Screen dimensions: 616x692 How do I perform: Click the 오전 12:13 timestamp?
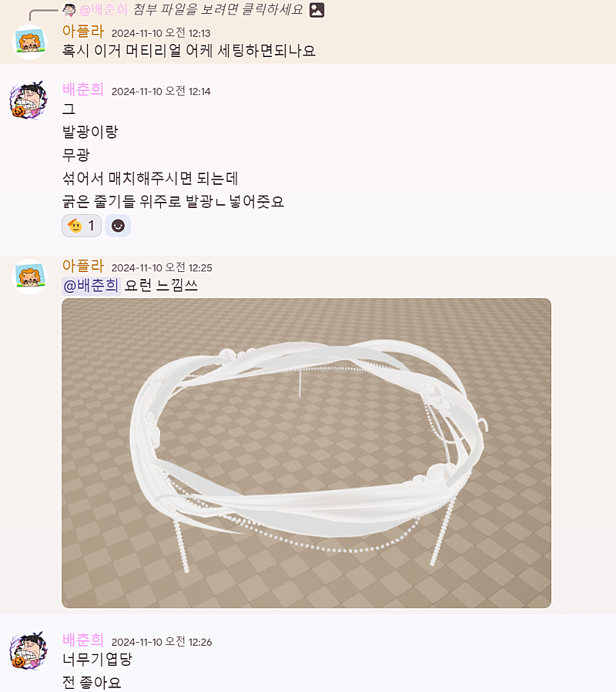(161, 33)
